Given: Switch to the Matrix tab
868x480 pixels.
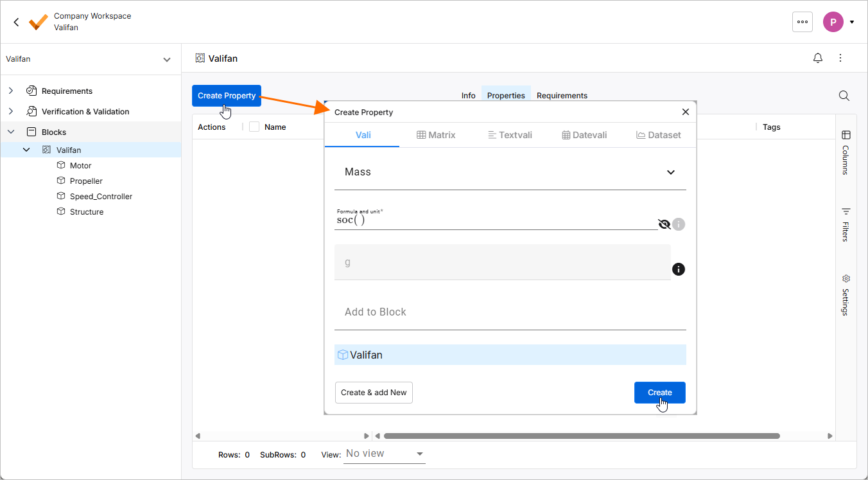Looking at the screenshot, I should tap(436, 135).
